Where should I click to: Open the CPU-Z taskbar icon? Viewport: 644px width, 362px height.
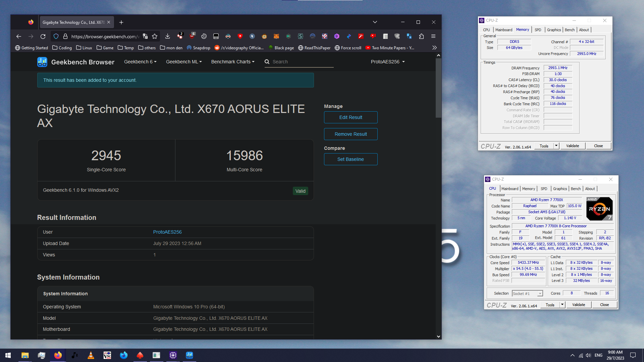(173, 355)
